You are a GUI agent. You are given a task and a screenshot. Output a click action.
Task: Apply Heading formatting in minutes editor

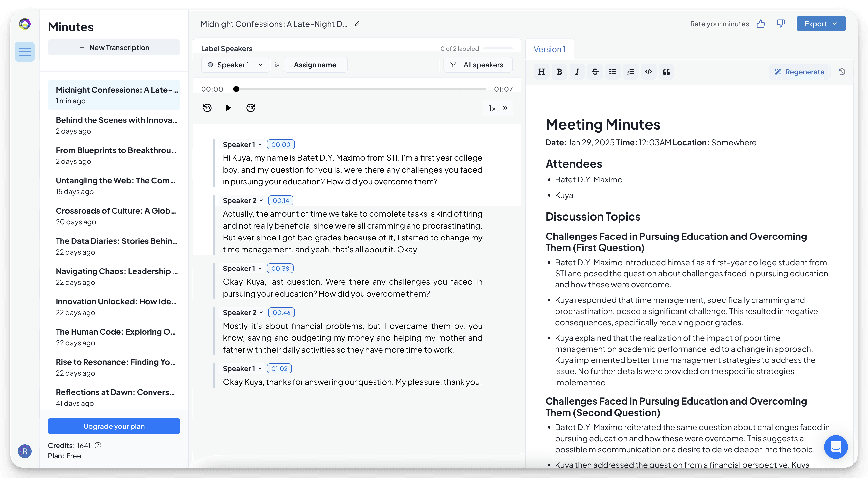542,71
